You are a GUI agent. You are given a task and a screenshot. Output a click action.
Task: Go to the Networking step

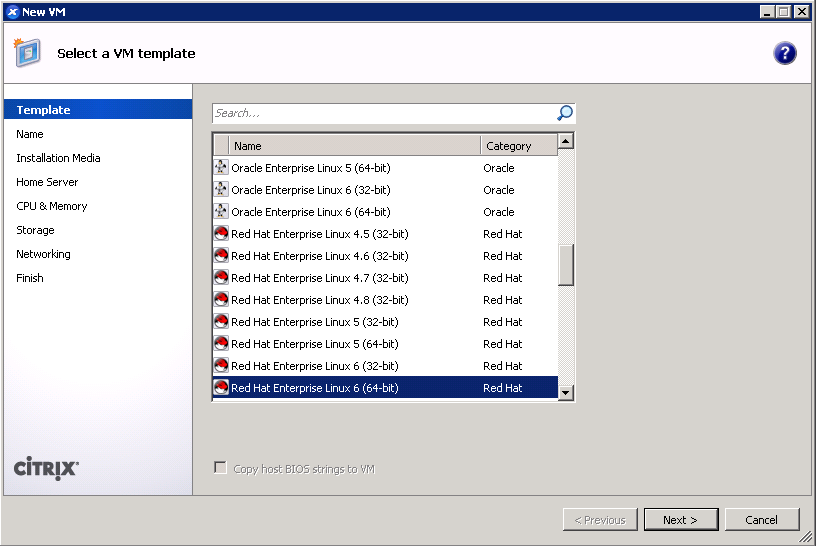pyautogui.click(x=43, y=253)
